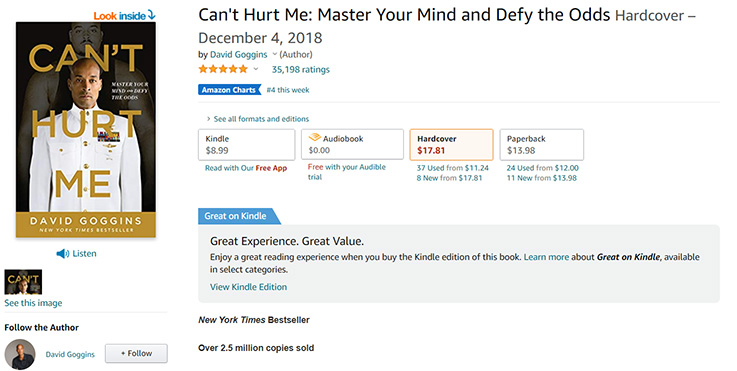Open David Goggins author profile photo
Screen dimensions: 737x371
(x=20, y=354)
